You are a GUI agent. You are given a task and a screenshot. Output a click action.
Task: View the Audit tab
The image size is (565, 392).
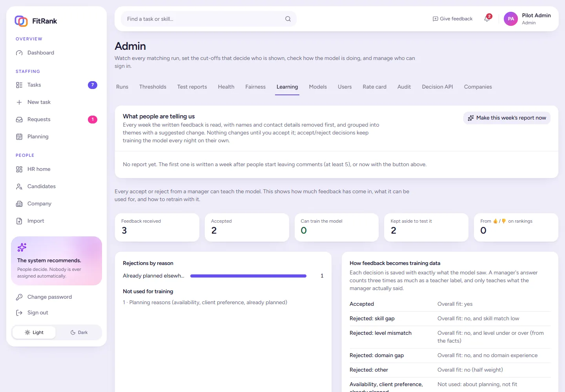[404, 87]
